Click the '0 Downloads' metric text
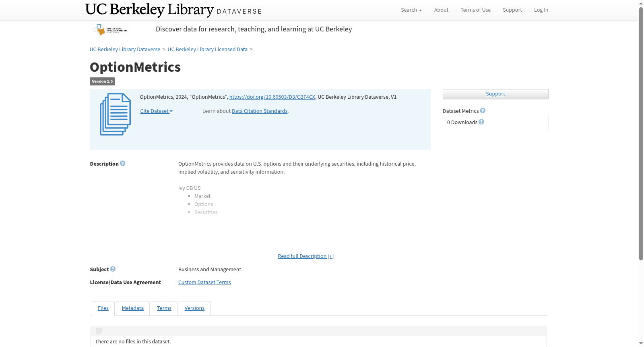 [x=462, y=123]
